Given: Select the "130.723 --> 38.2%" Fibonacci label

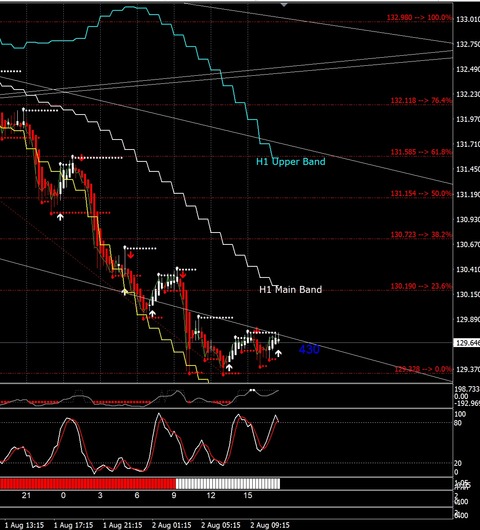Looking at the screenshot, I should (x=421, y=235).
